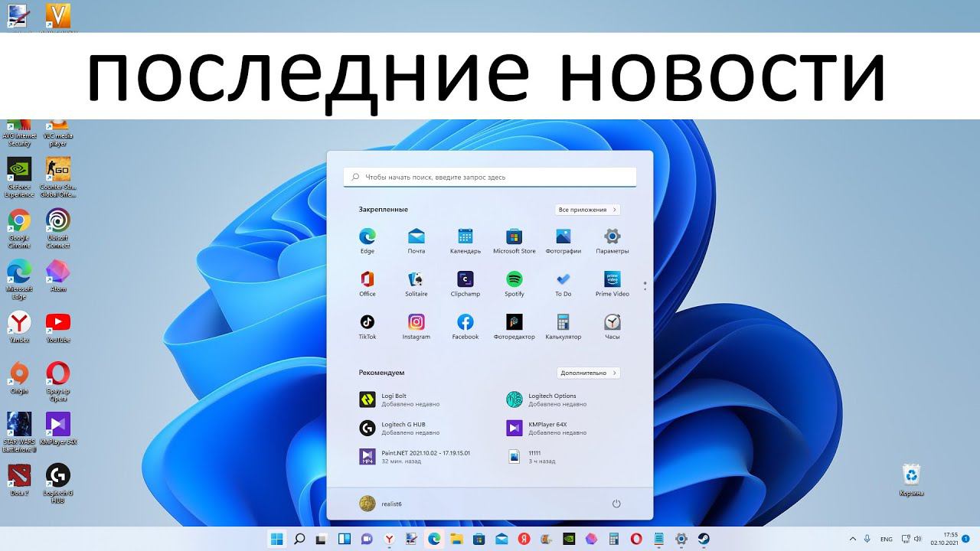Select Microsoft Edge shortcut on desktop
980x551 pixels.
click(19, 279)
